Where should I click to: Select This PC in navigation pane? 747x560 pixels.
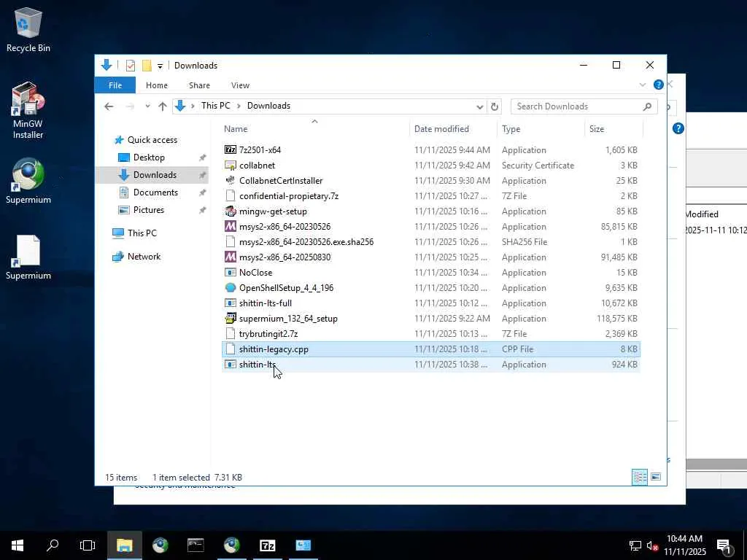tap(142, 233)
